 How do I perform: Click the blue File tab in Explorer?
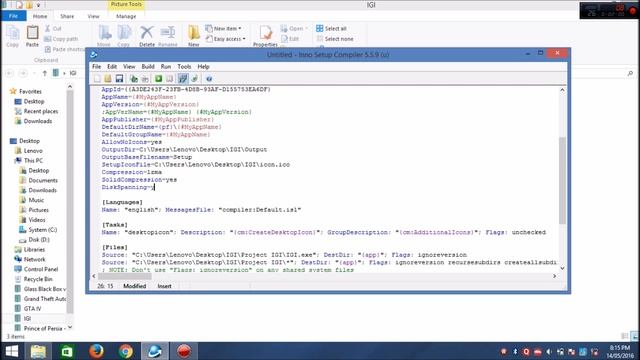(13, 16)
